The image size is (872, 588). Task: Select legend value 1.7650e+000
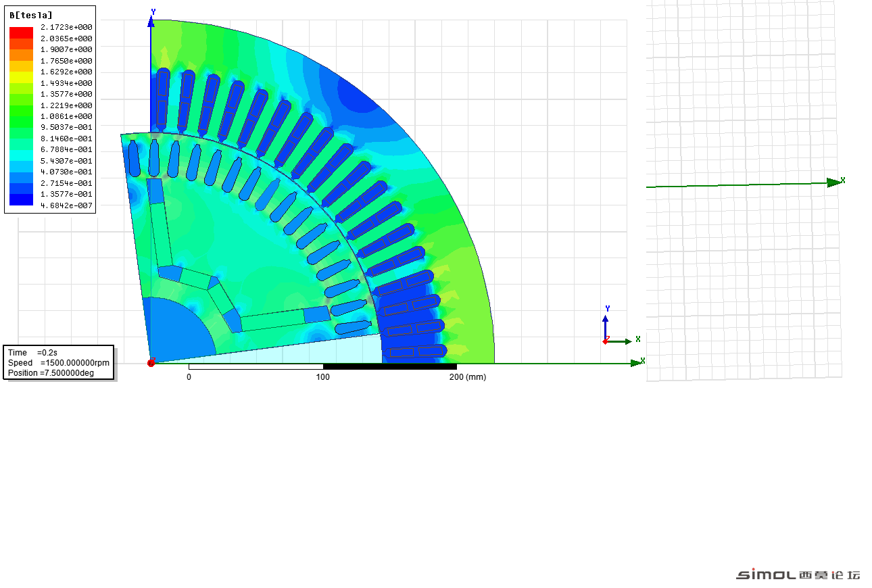pyautogui.click(x=66, y=61)
